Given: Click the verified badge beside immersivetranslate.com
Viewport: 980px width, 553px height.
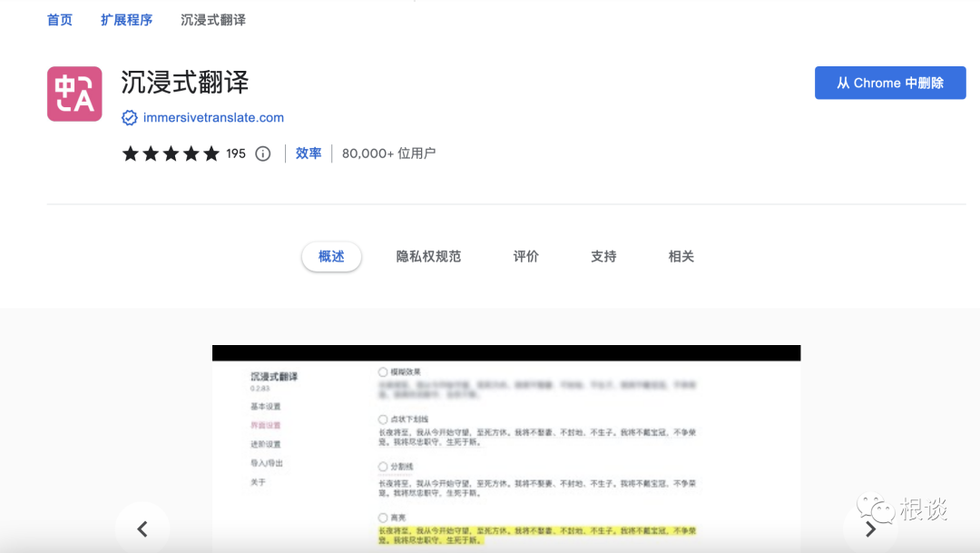Looking at the screenshot, I should [130, 118].
